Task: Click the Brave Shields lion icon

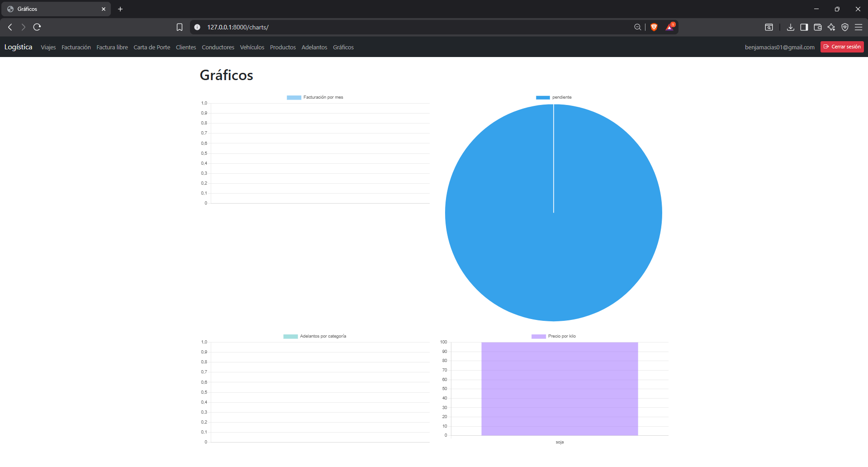Action: 654,27
